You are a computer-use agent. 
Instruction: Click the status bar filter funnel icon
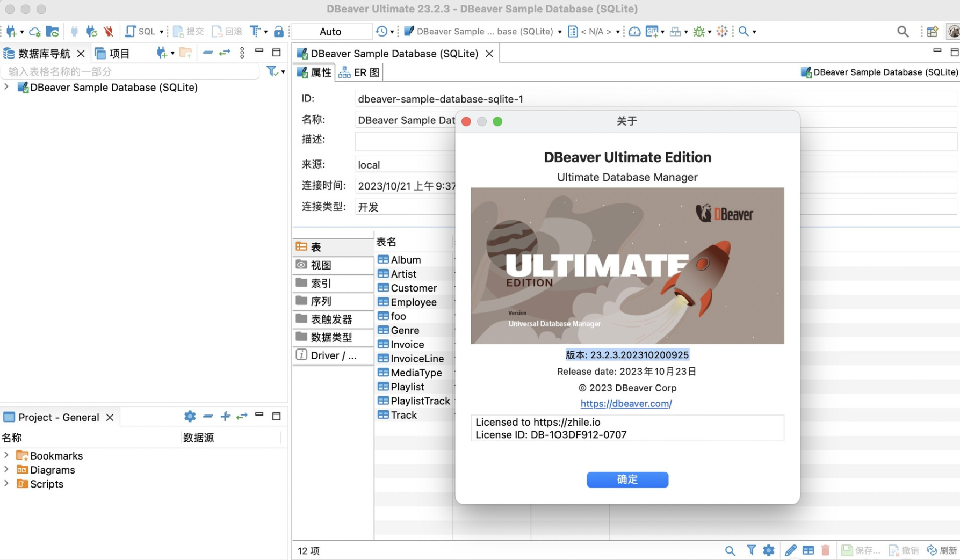751,550
